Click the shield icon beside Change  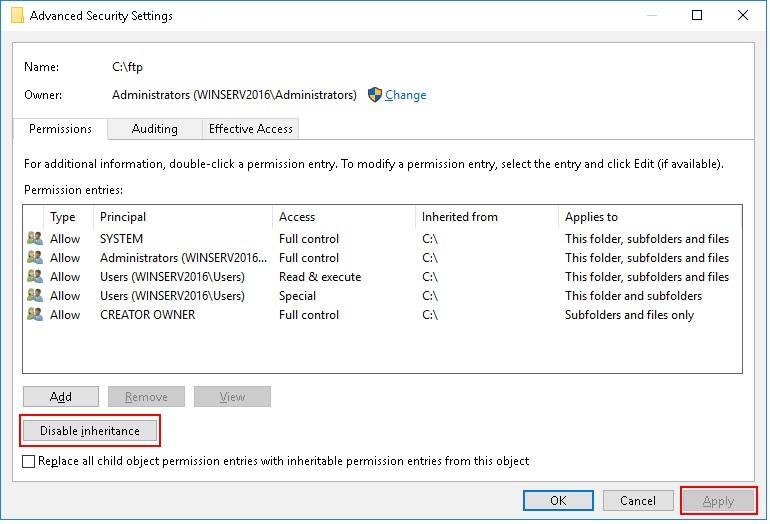click(375, 95)
